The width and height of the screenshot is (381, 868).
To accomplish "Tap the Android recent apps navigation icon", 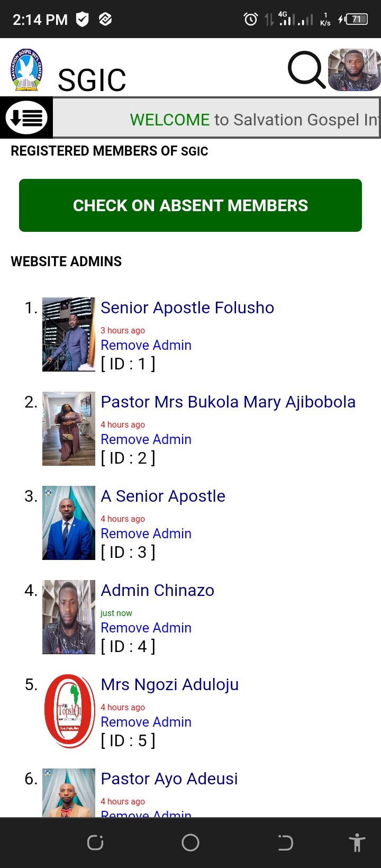I will [95, 843].
